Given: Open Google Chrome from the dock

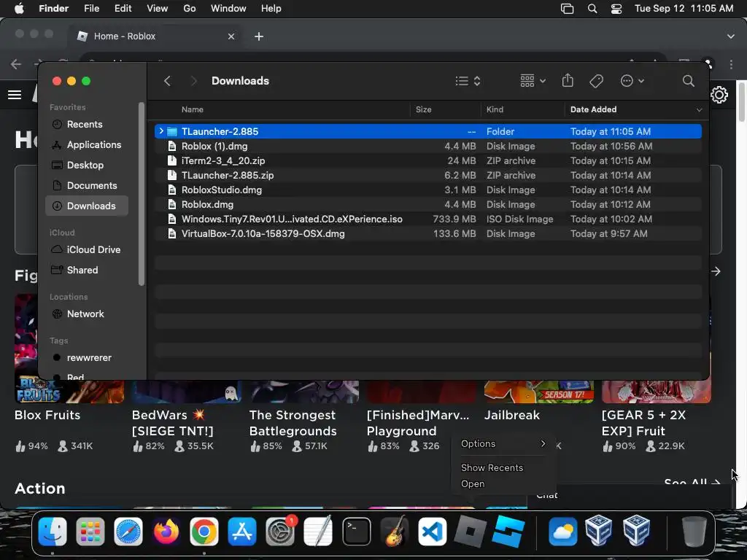Looking at the screenshot, I should click(x=204, y=531).
